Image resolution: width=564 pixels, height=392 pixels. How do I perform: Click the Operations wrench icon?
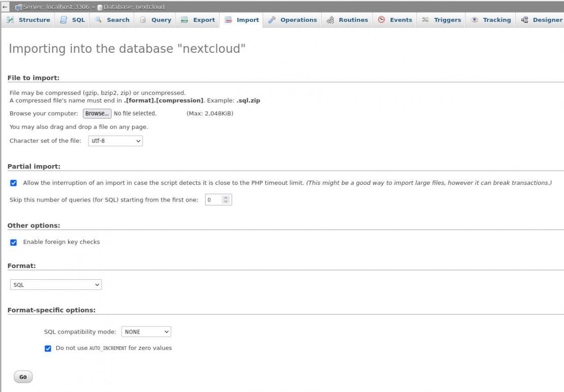click(272, 20)
